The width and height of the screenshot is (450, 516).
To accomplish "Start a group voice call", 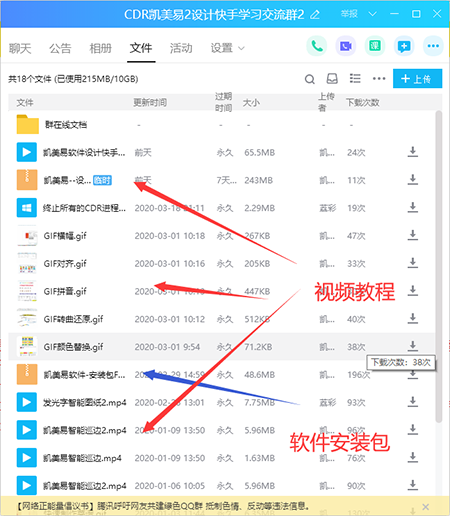I will 316,46.
